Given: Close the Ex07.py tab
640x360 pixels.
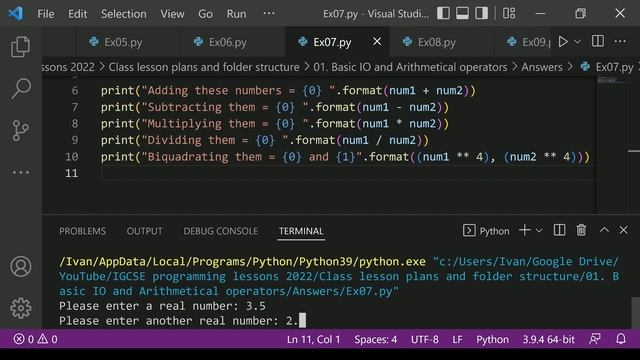Looking at the screenshot, I should (377, 42).
